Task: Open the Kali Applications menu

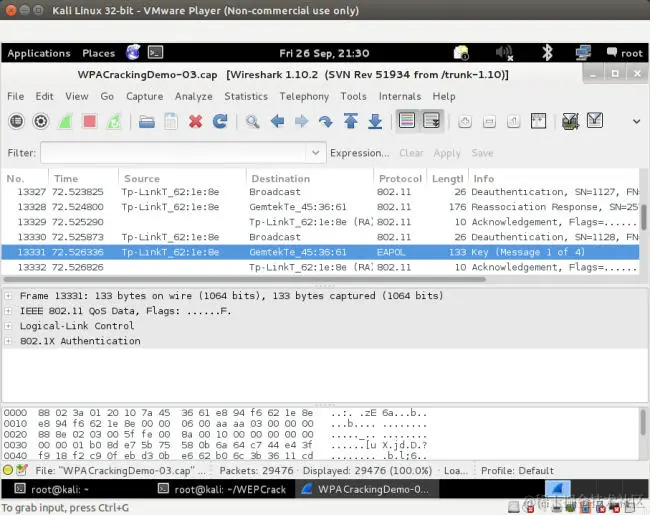Action: (39, 53)
